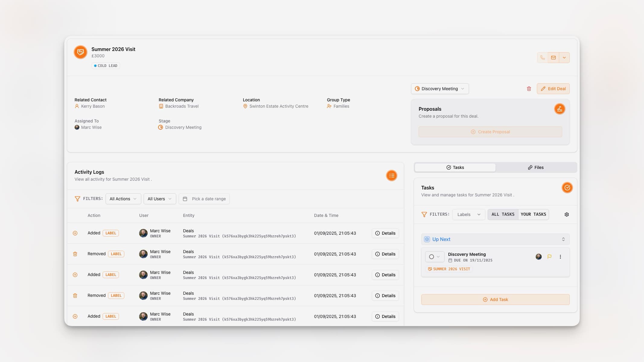
Task: Click the Edit Deal button
Action: [553, 89]
